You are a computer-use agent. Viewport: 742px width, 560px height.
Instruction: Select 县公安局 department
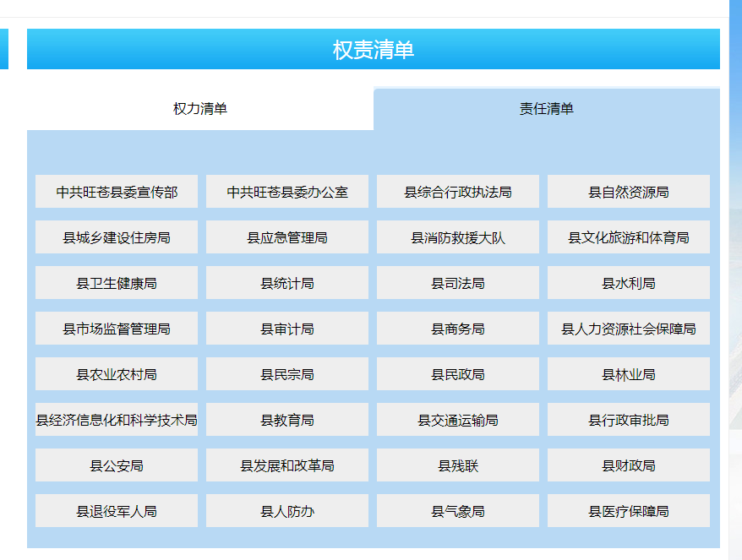[x=117, y=465]
